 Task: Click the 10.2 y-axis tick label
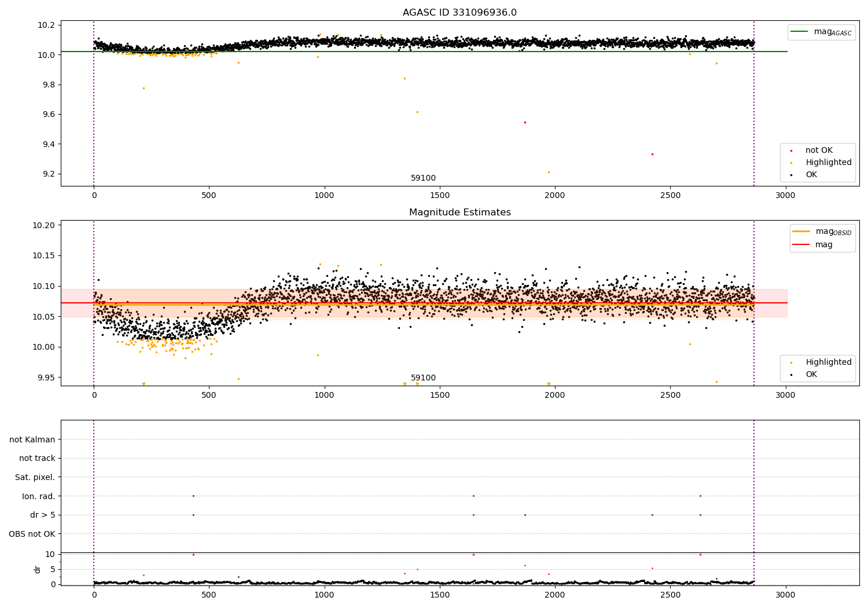point(47,25)
